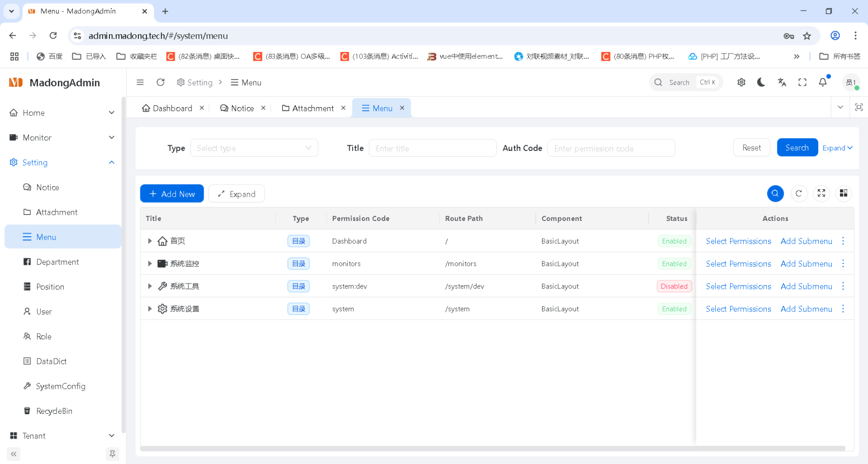Close the Dashboard tab

click(202, 108)
